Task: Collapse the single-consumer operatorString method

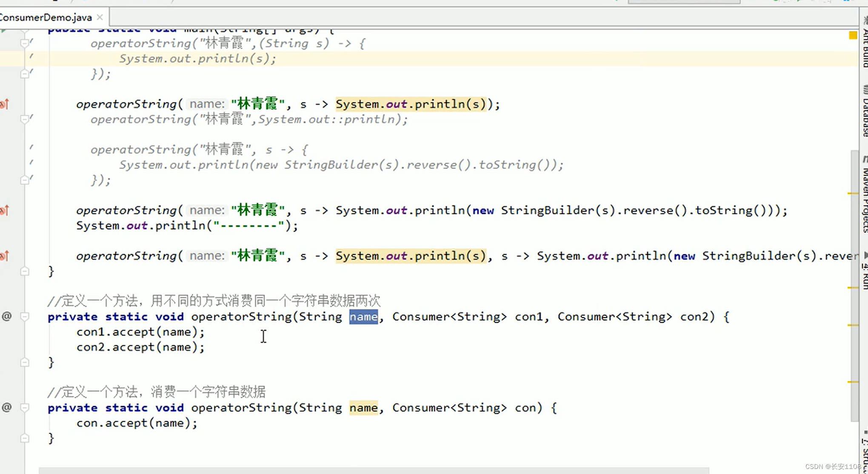Action: click(25, 408)
